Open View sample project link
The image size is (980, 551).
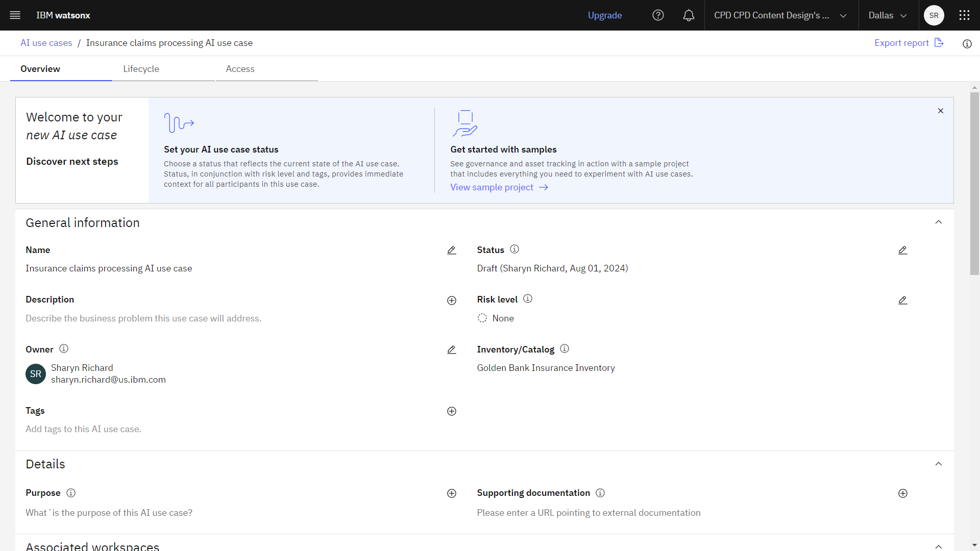pyautogui.click(x=499, y=187)
